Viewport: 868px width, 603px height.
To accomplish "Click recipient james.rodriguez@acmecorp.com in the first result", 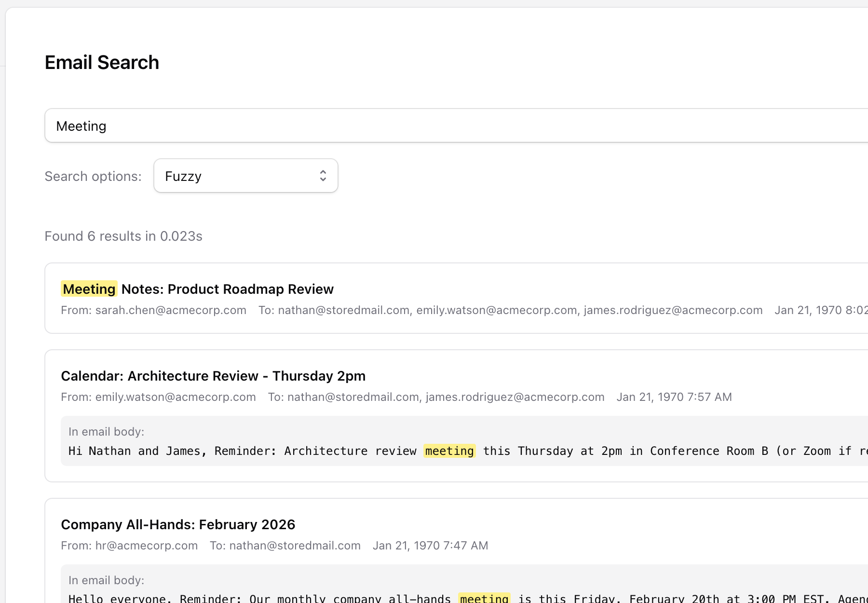I will (x=673, y=310).
